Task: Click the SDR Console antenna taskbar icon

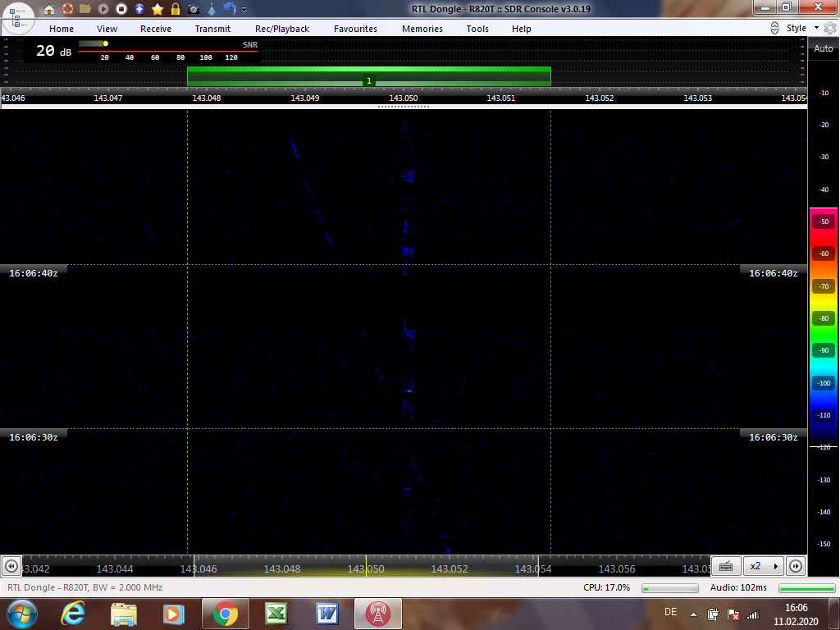Action: tap(377, 614)
